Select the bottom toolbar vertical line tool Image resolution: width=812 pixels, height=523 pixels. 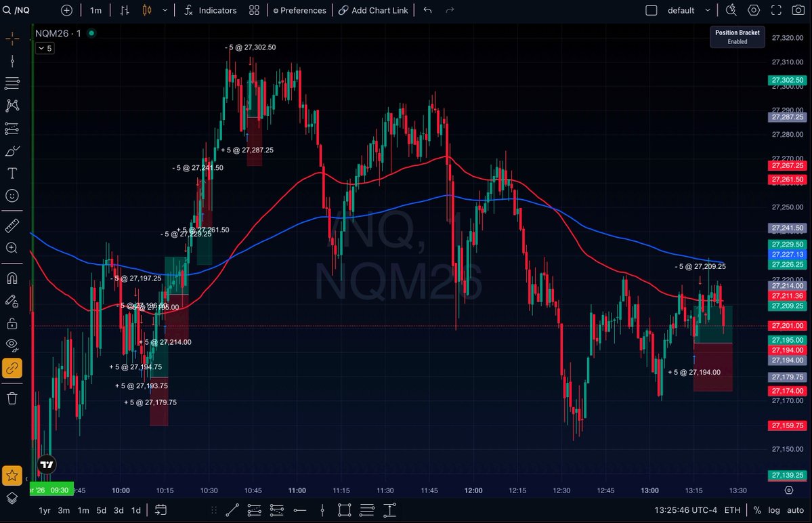pyautogui.click(x=322, y=511)
